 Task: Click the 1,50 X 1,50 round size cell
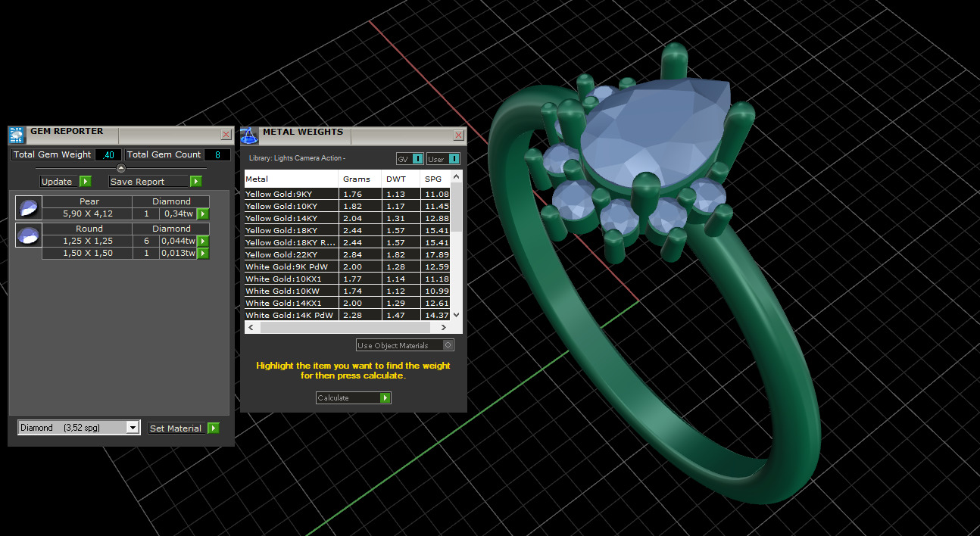[x=87, y=253]
